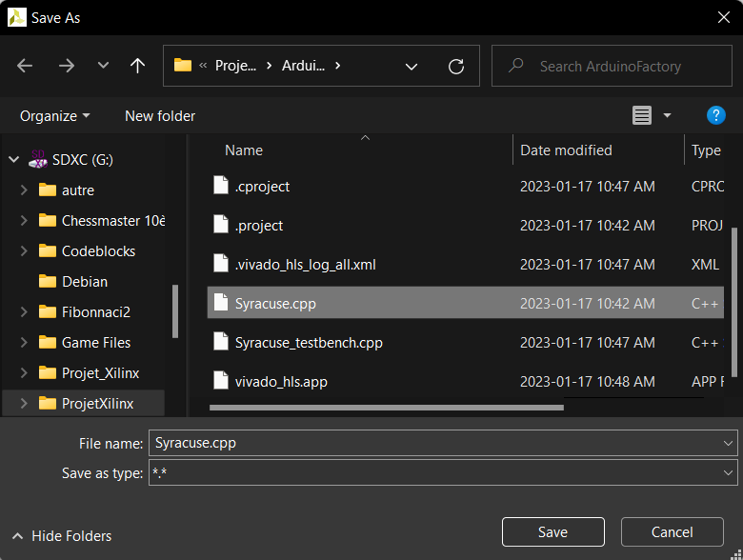The width and height of the screenshot is (743, 560).
Task: Open the recent locations dropdown
Action: coord(103,66)
